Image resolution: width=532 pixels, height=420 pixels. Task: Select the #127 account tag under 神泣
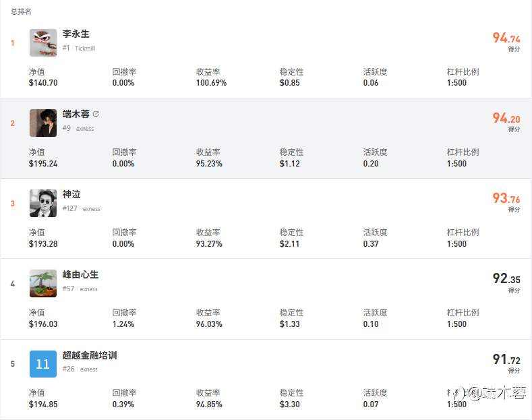tap(69, 209)
